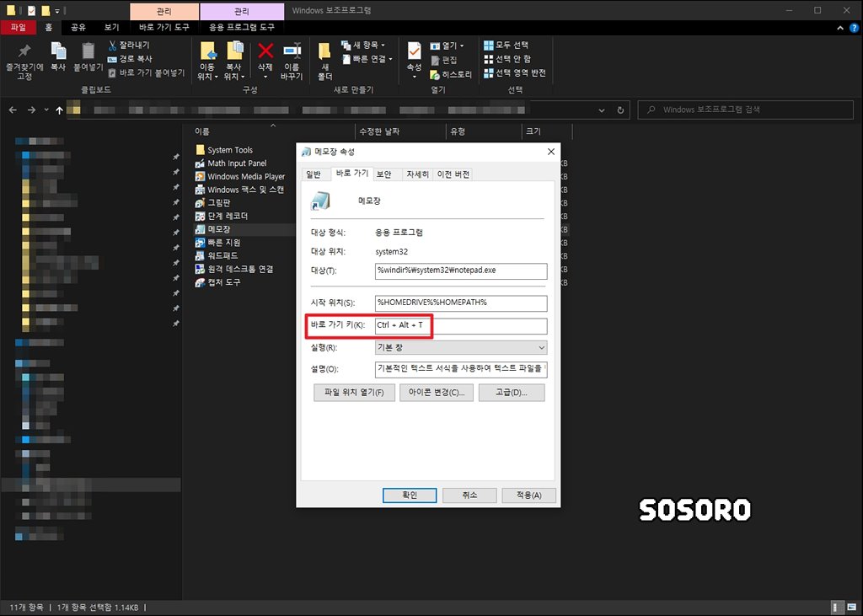Click the 확인 button in dialog
863x616 pixels.
[x=410, y=495]
